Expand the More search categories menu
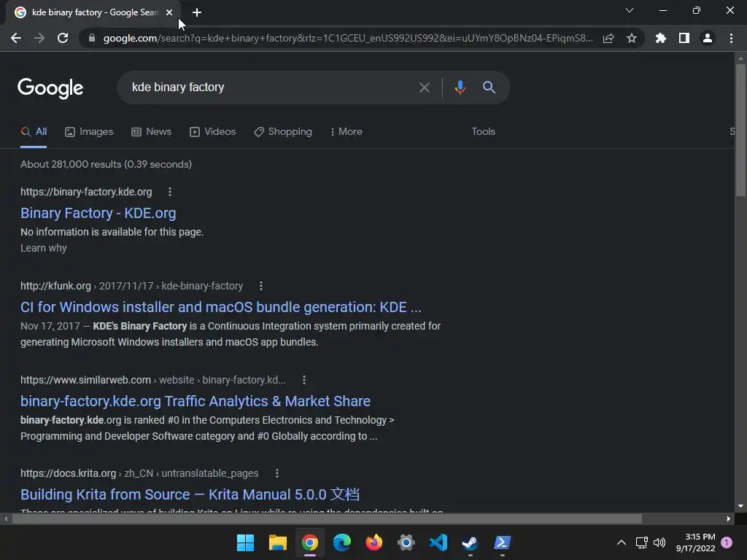 [x=347, y=132]
